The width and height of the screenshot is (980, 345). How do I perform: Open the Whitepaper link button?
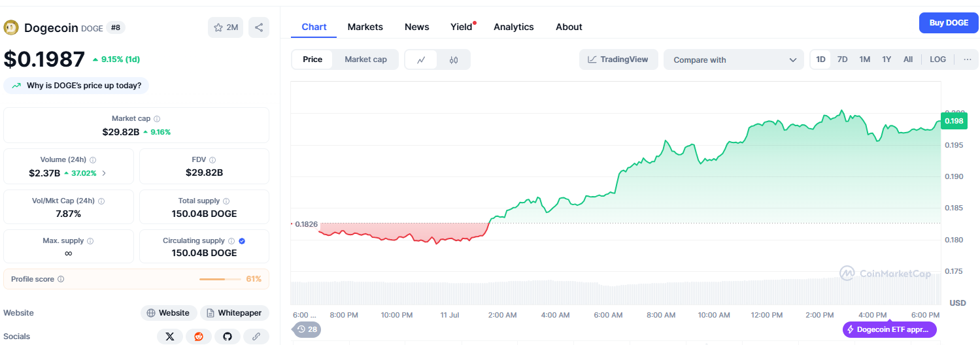click(235, 313)
